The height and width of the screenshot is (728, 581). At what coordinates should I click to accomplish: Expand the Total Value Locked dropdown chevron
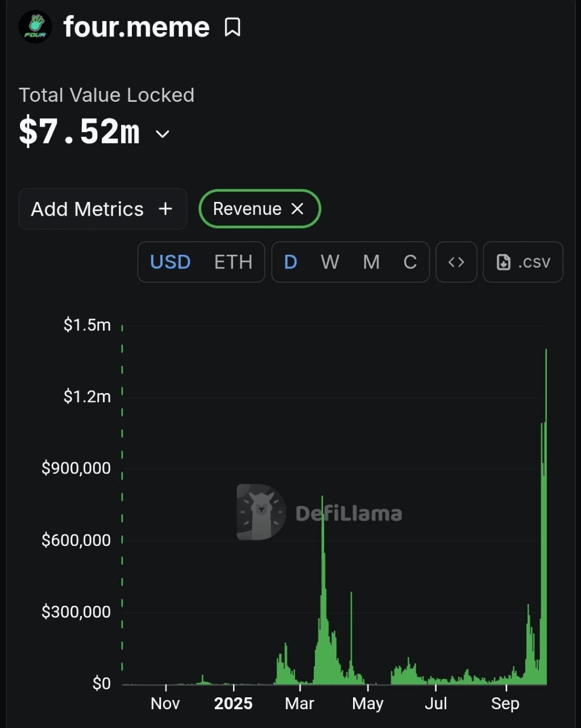tap(163, 134)
